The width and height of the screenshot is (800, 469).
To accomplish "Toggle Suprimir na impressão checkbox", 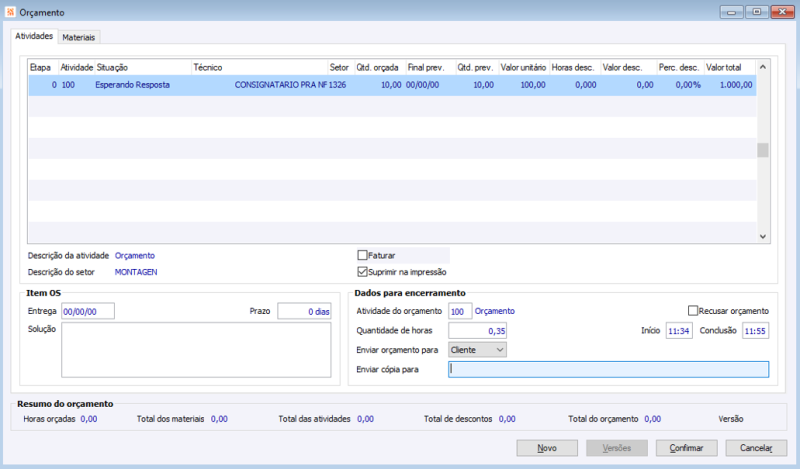I will [x=362, y=272].
